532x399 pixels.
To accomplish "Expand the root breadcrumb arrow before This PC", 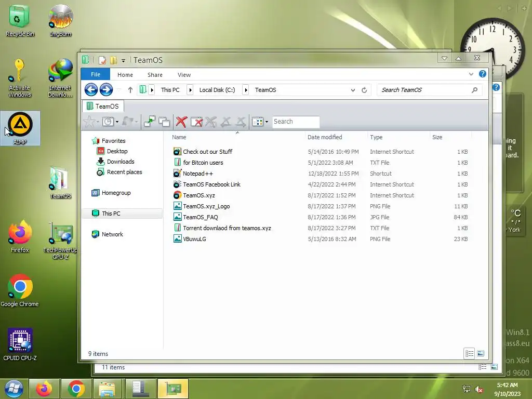I will 152,90.
